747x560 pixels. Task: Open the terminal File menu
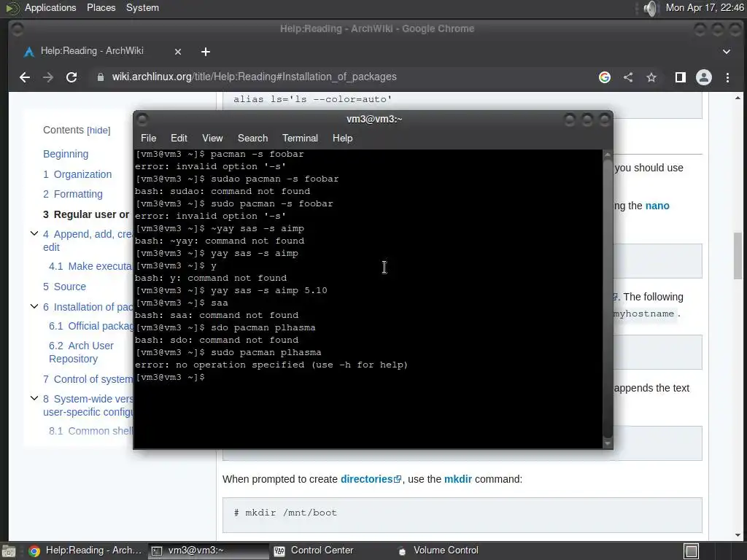pyautogui.click(x=148, y=138)
